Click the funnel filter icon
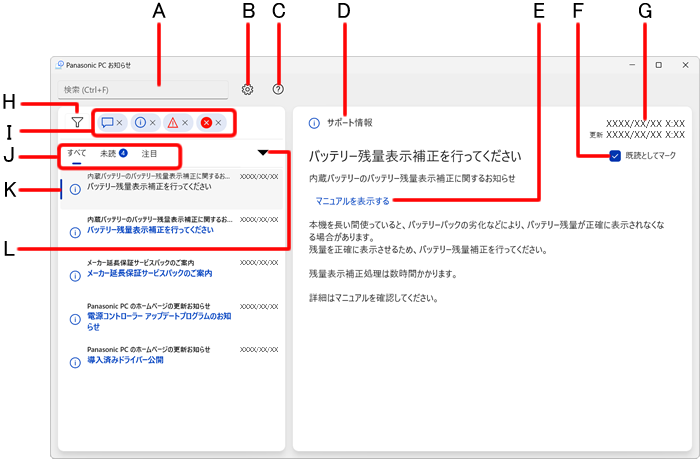The image size is (700, 460). pyautogui.click(x=77, y=122)
